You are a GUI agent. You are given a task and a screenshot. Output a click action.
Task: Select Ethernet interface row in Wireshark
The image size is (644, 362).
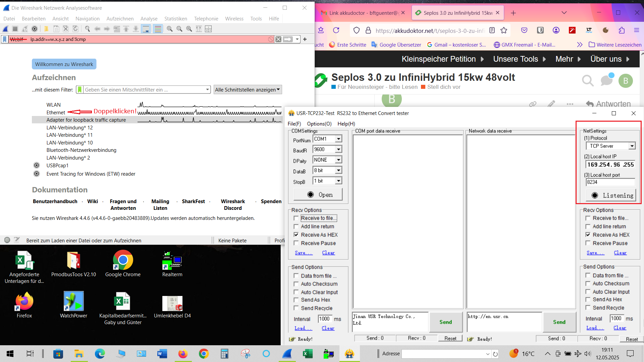pyautogui.click(x=157, y=113)
